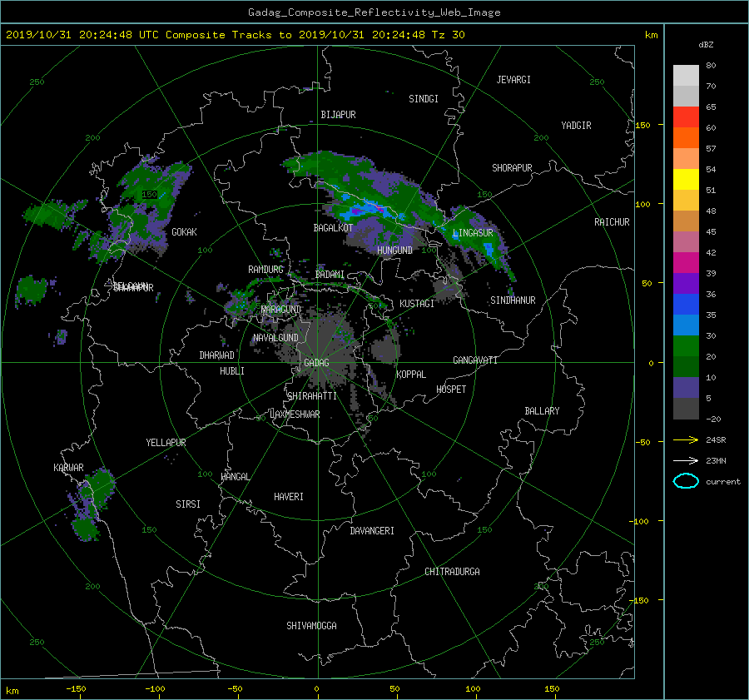Click the dBZ legend heading
The height and width of the screenshot is (700, 749).
tap(706, 45)
